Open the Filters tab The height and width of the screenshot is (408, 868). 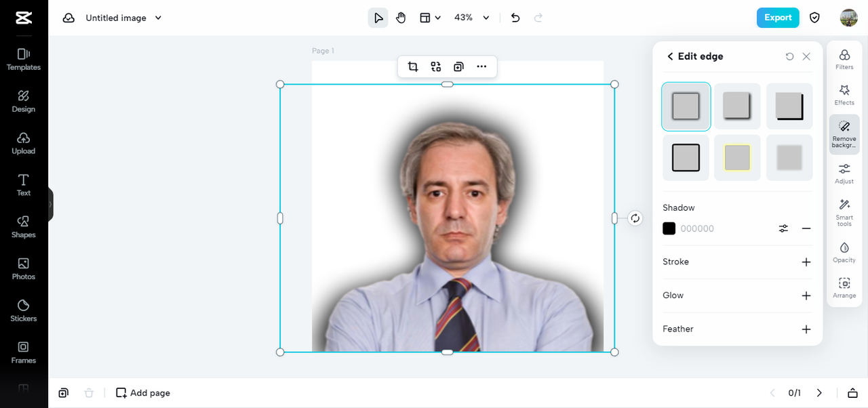coord(844,60)
